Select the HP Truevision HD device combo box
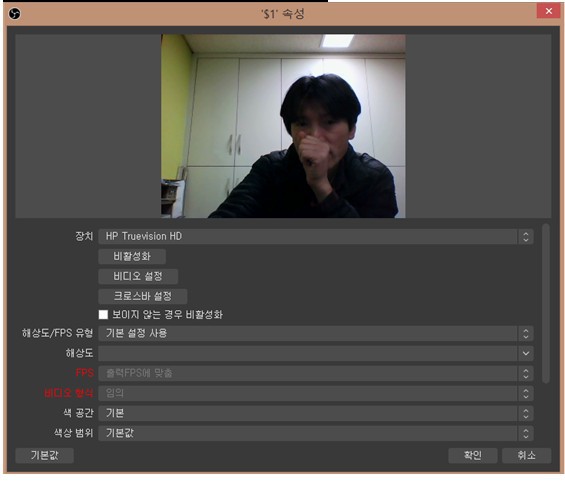 click(x=316, y=237)
